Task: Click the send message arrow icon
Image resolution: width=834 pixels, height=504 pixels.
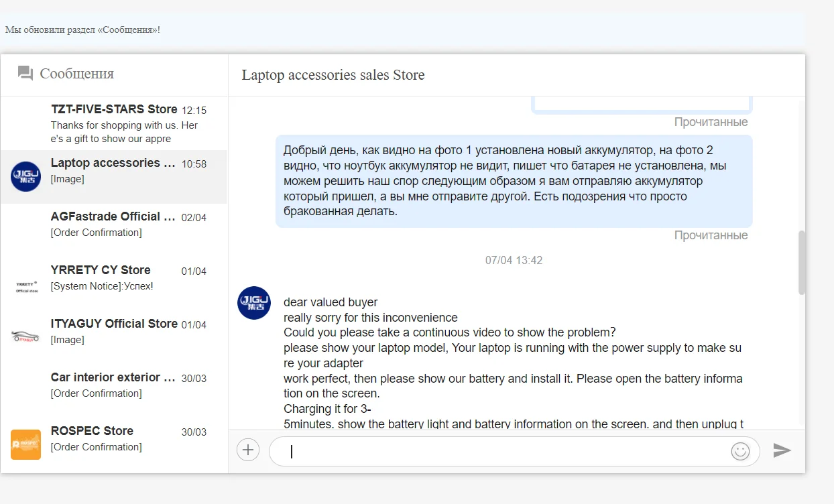Action: click(782, 450)
